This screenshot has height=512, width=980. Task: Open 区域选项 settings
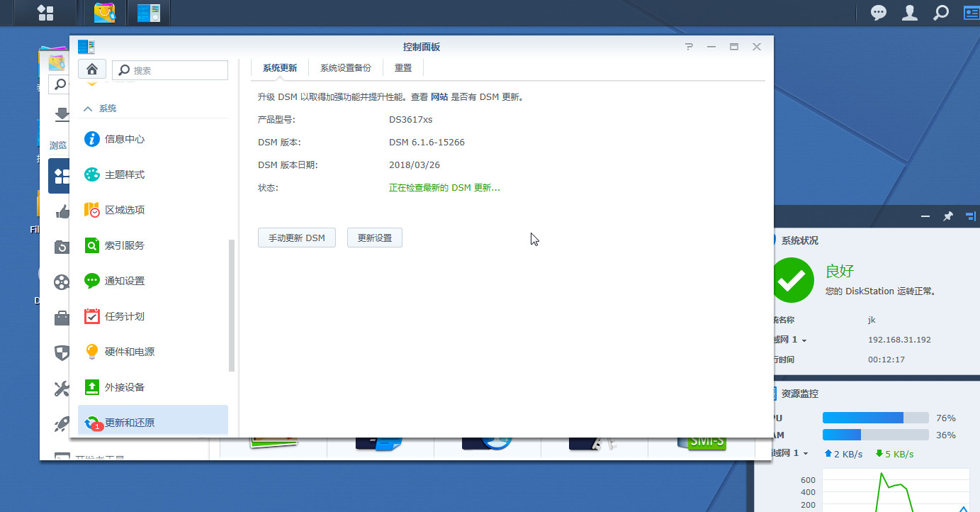(x=125, y=210)
